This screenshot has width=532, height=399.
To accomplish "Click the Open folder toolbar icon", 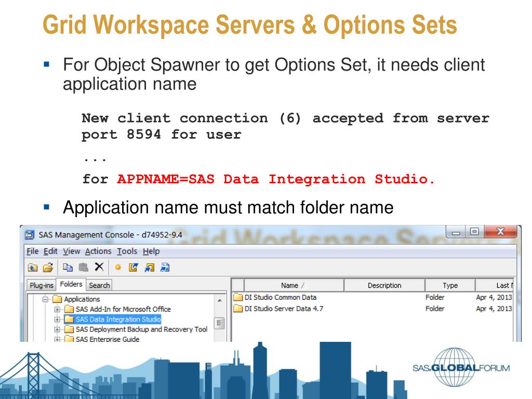I will pyautogui.click(x=48, y=268).
